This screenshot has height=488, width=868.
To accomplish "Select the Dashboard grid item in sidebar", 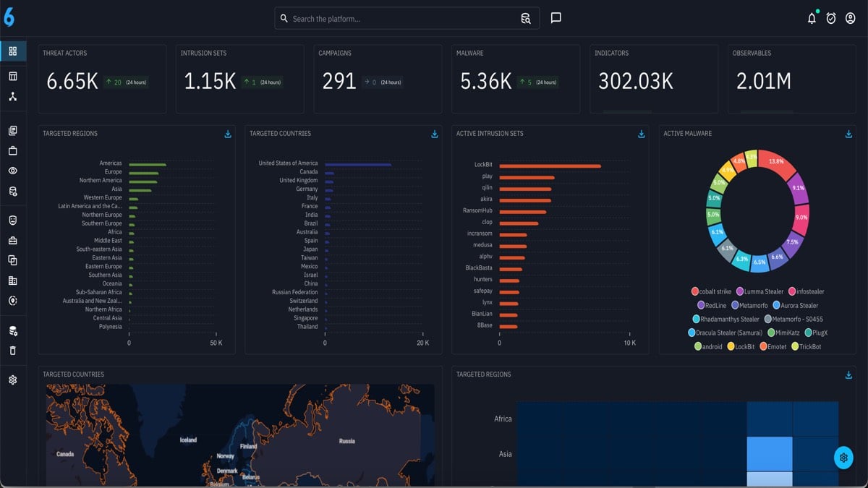I will (x=12, y=51).
